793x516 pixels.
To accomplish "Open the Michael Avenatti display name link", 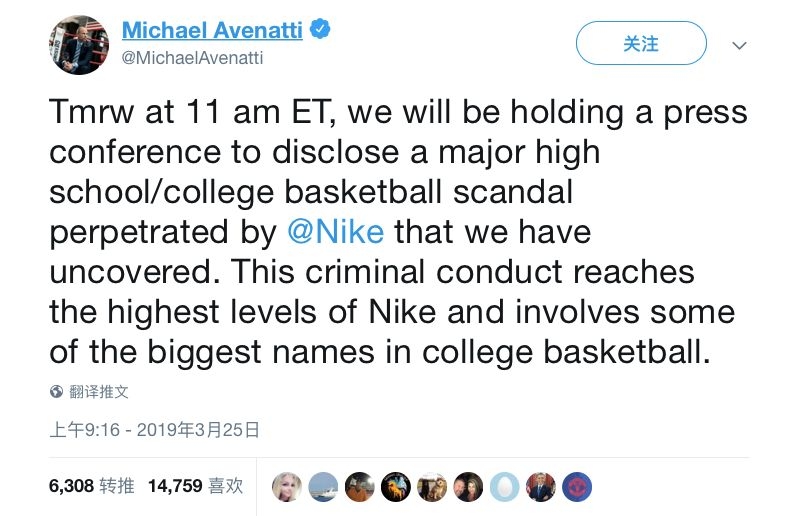I will click(212, 30).
